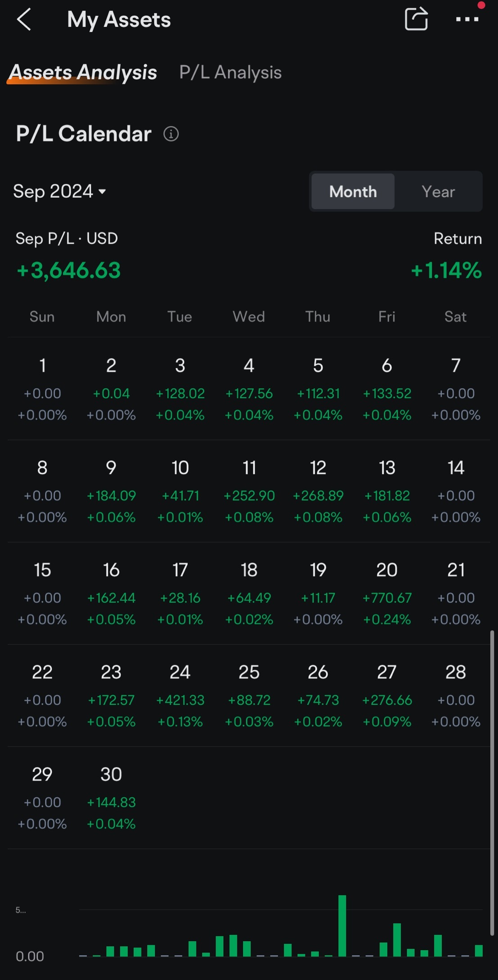Select day 8 in the calendar
The width and height of the screenshot is (498, 980).
pos(42,491)
